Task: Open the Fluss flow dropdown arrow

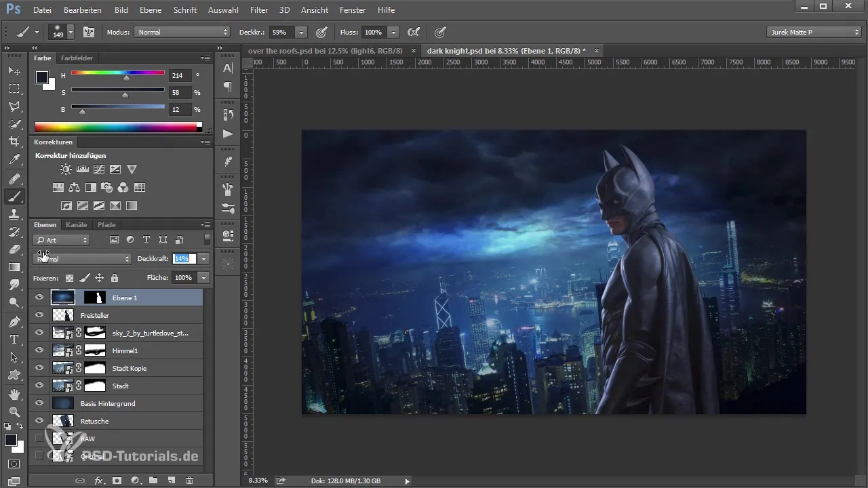Action: [x=395, y=32]
